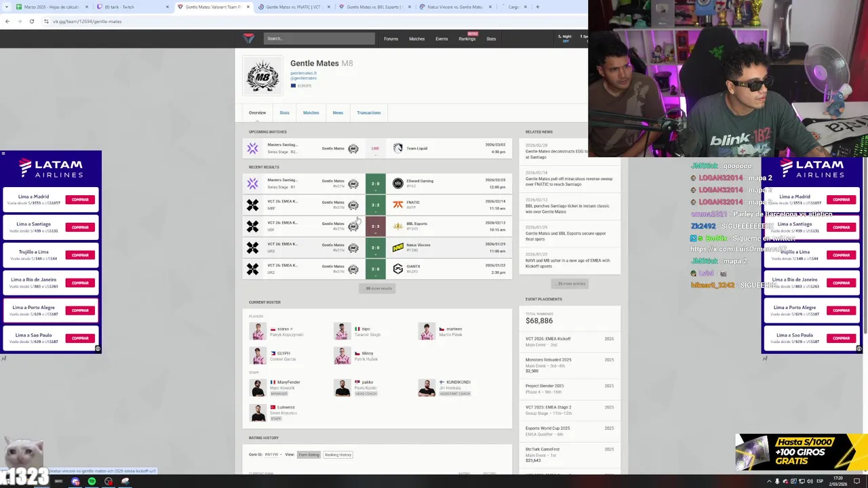The width and height of the screenshot is (868, 488).
Task: Click the Masters Santiago event icon in upcoming match
Action: pyautogui.click(x=253, y=148)
